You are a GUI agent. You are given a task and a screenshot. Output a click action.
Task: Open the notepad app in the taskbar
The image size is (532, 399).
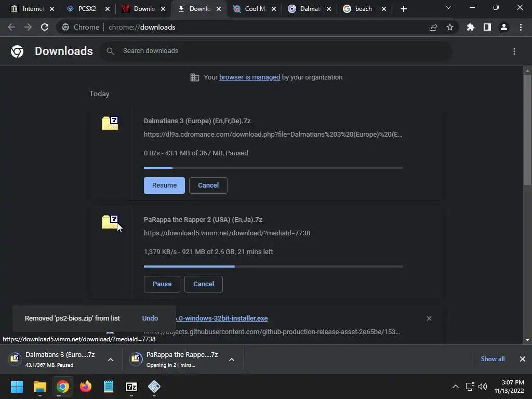coord(109,387)
